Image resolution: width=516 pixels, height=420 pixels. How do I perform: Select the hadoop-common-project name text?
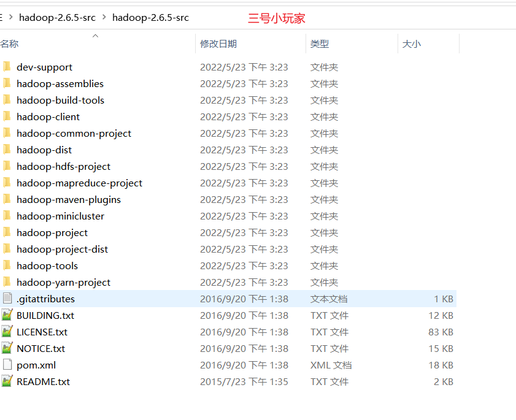tap(74, 133)
